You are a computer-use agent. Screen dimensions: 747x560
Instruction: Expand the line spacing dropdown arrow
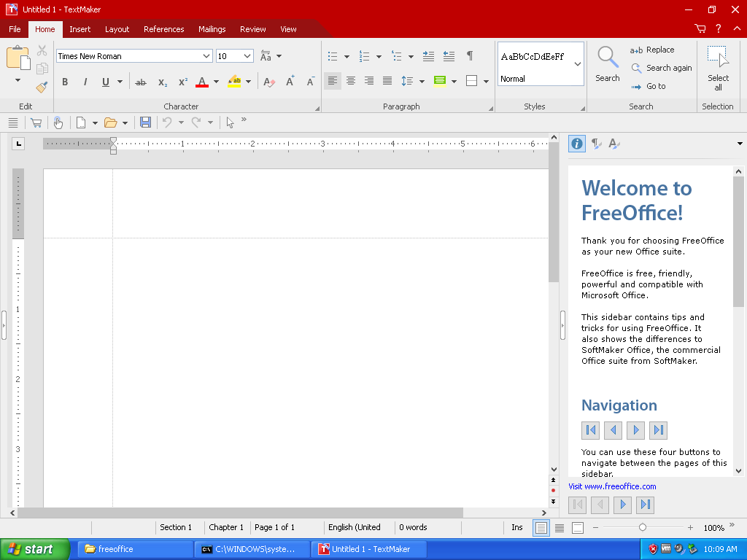(422, 82)
